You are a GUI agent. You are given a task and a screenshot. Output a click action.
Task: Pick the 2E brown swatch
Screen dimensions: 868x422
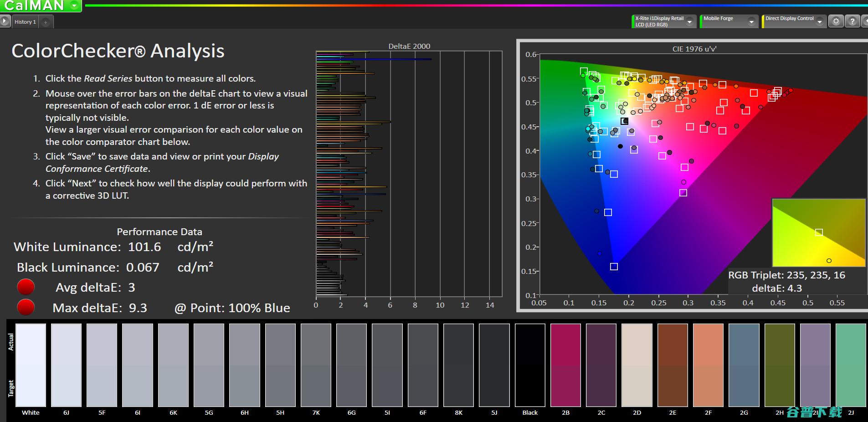(x=673, y=365)
